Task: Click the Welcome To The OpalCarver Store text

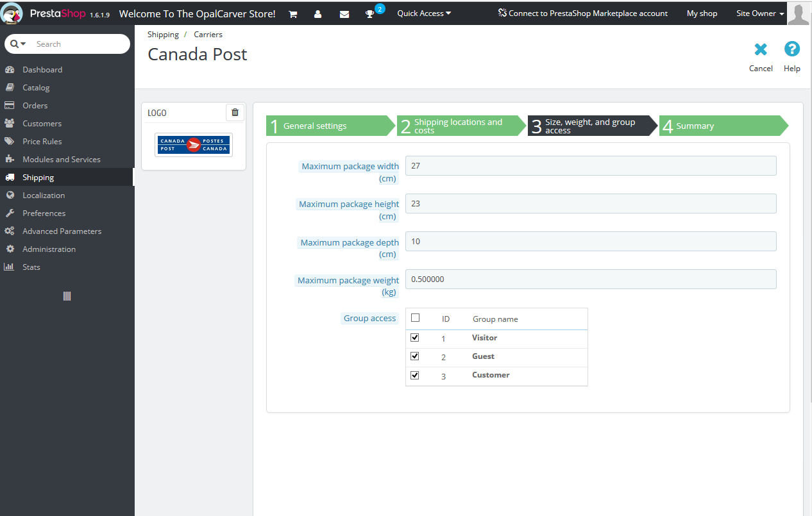Action: point(198,13)
